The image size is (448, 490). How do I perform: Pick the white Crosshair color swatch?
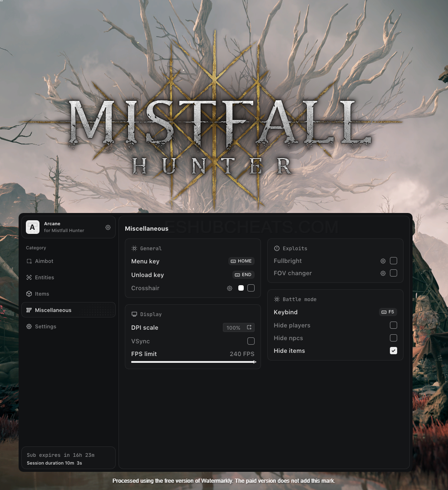[241, 288]
